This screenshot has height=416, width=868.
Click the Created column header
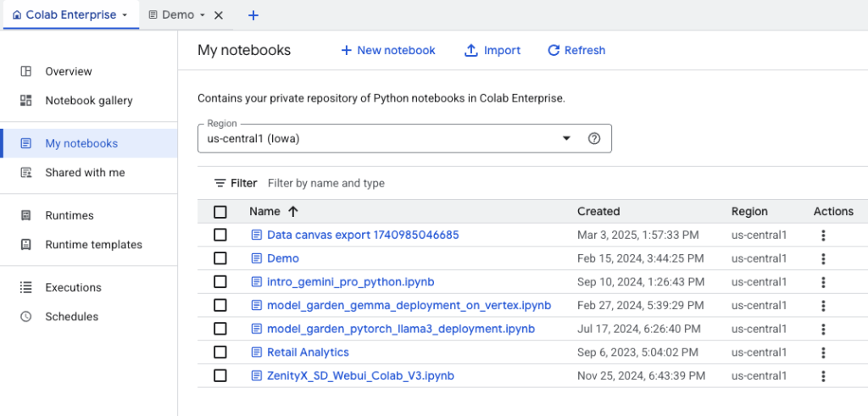tap(598, 211)
